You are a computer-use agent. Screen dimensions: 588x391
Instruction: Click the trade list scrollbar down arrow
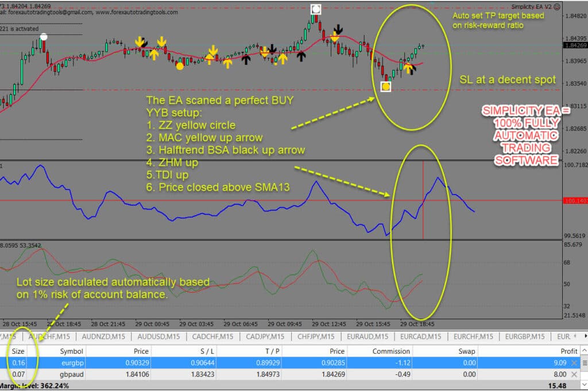click(x=584, y=385)
